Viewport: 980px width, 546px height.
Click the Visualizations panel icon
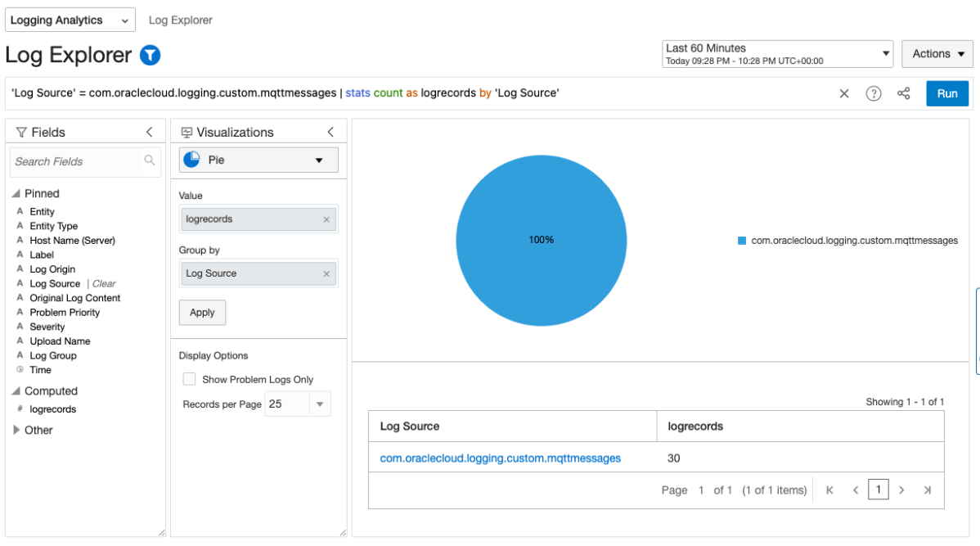coord(187,132)
